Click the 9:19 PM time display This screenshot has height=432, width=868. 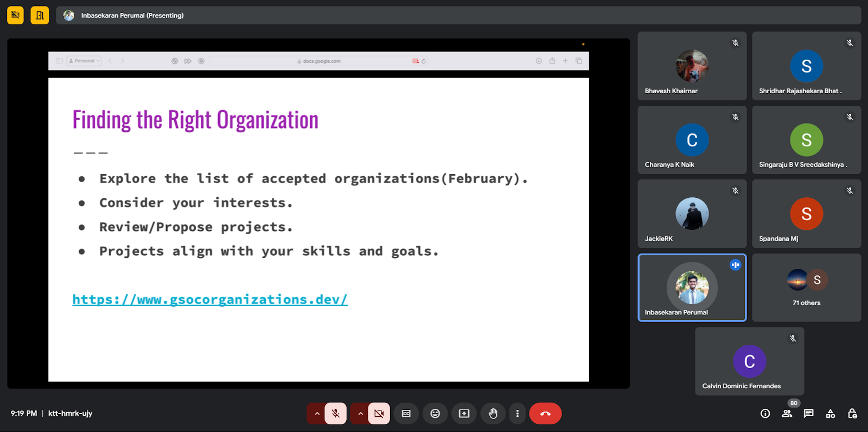coord(24,413)
